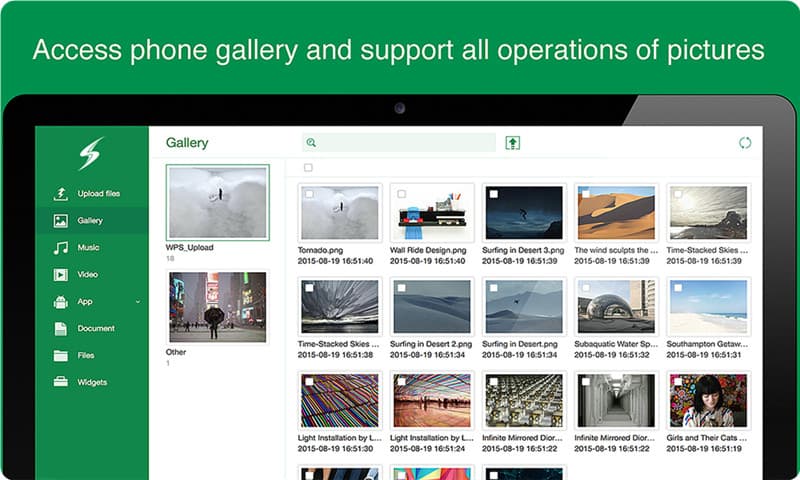Expand the App submenu chevron
The width and height of the screenshot is (800, 480).
tap(138, 302)
